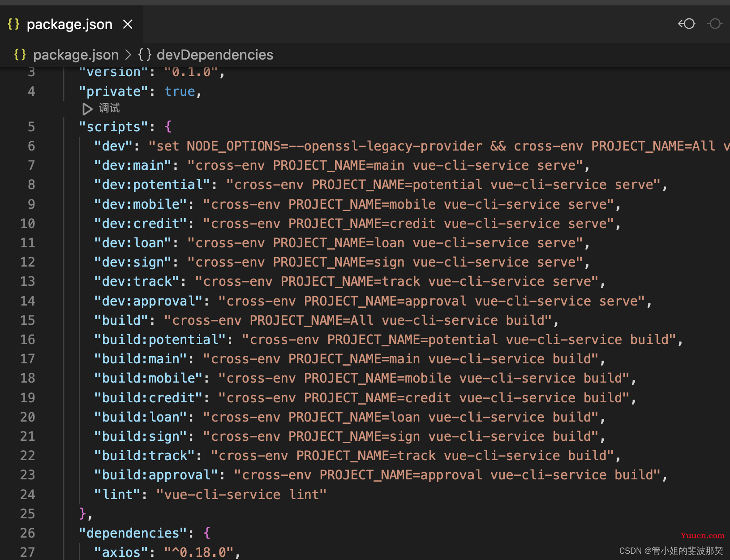Screen dimensions: 730x560
Task: Click "0.1.0" version value on line 3
Action: click(191, 72)
